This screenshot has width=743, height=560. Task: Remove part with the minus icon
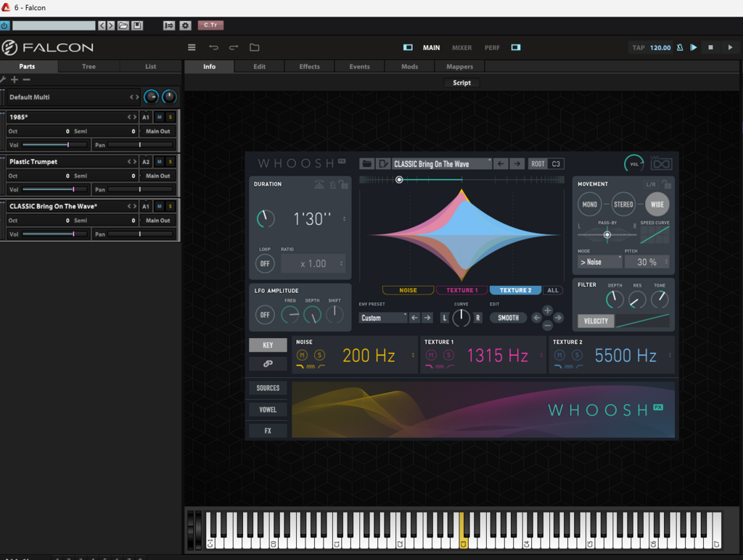pyautogui.click(x=27, y=80)
